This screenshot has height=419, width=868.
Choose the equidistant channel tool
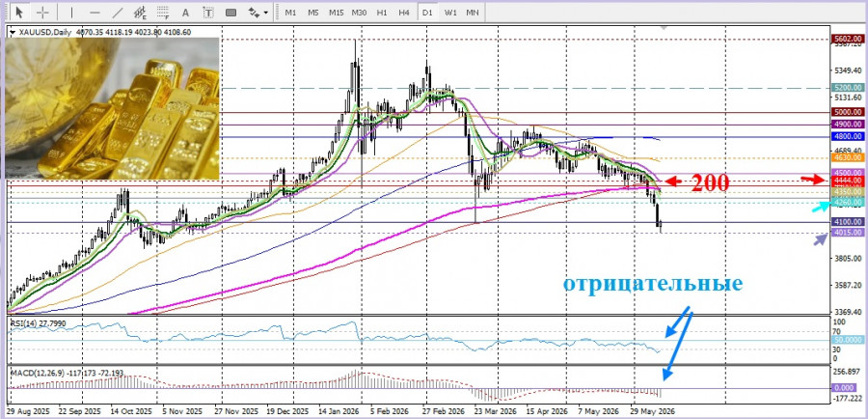coord(140,12)
